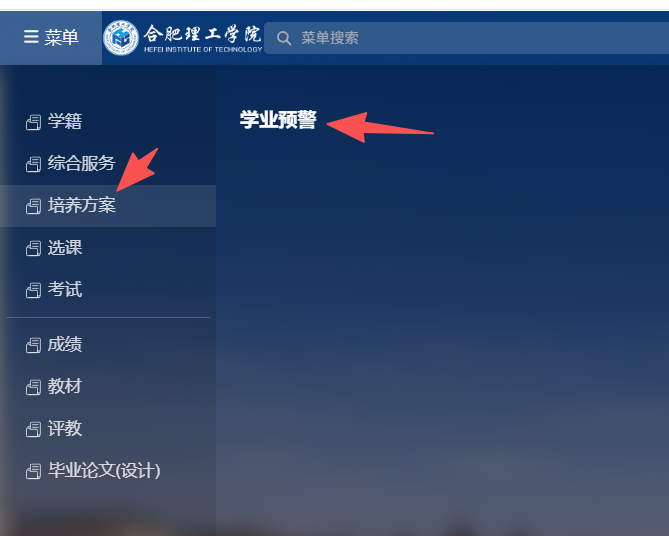Click the icon beside 综合服务
This screenshot has height=536, width=669.
34,164
